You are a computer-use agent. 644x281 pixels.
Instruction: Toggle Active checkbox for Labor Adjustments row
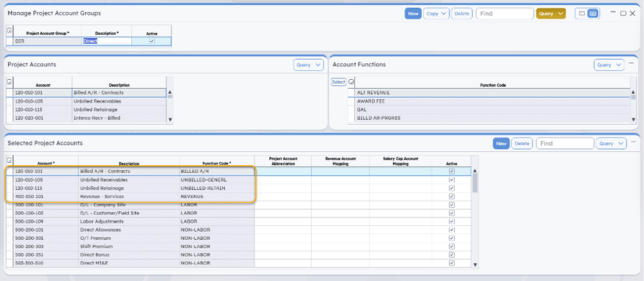[452, 221]
